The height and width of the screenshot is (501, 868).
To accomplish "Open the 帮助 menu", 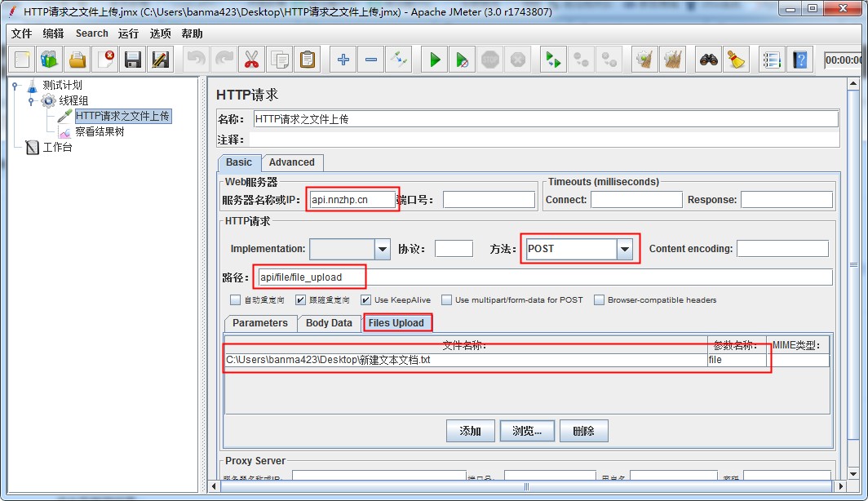I will tap(192, 33).
